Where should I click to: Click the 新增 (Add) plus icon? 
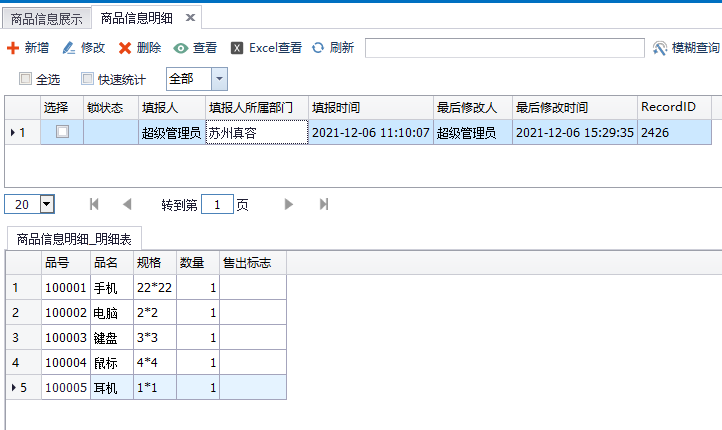tap(13, 48)
